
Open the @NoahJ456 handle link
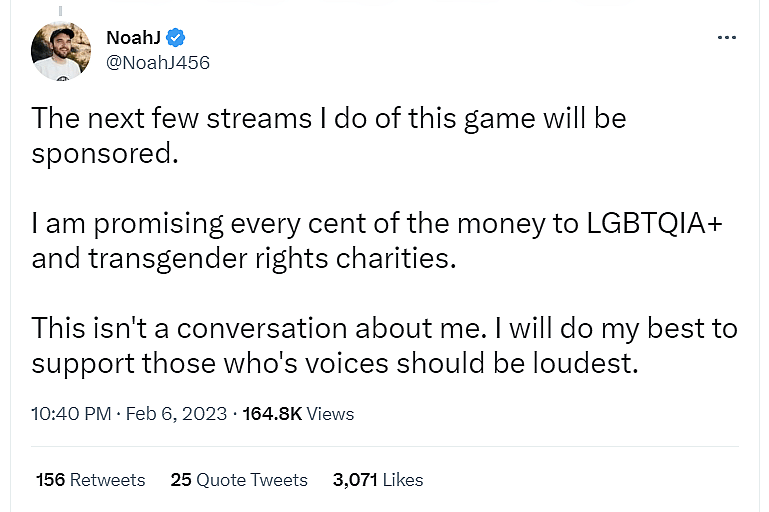(x=157, y=63)
